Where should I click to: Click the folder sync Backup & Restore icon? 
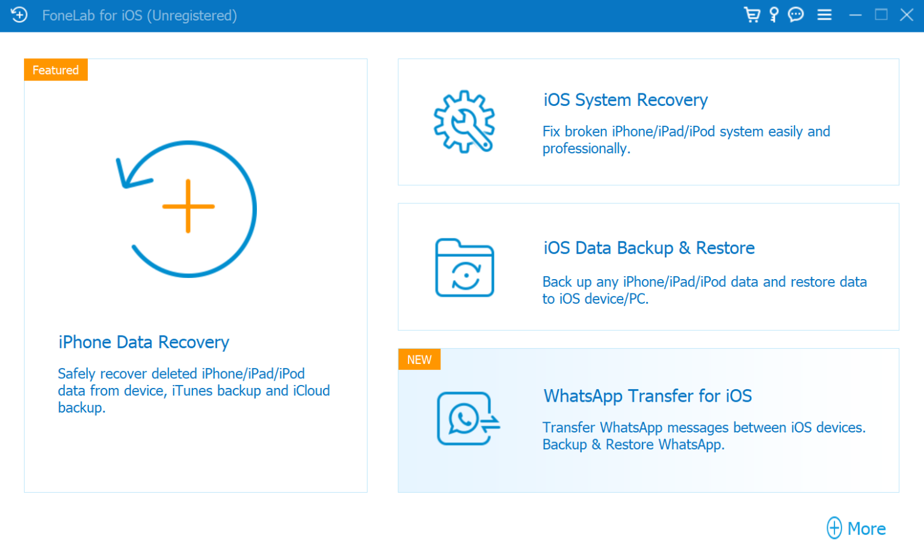pos(464,268)
